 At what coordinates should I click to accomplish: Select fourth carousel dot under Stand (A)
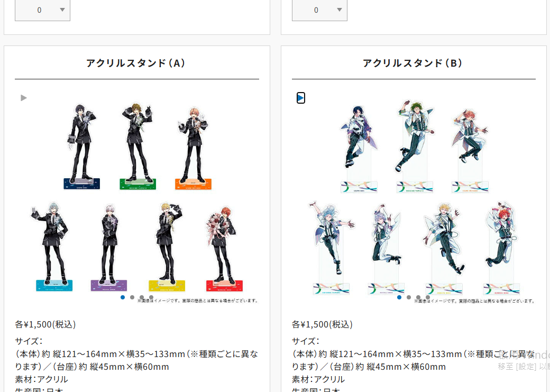coord(151,297)
